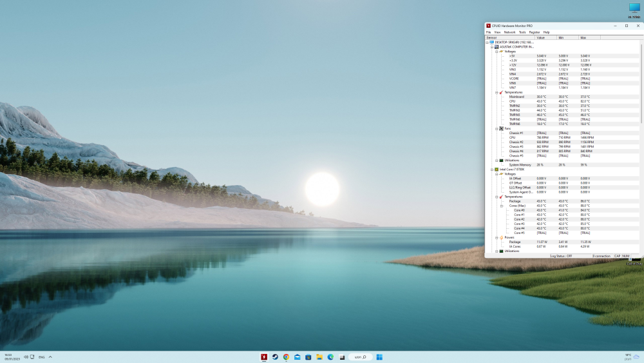644x363 pixels.
Task: Open the Help menu
Action: pyautogui.click(x=546, y=32)
